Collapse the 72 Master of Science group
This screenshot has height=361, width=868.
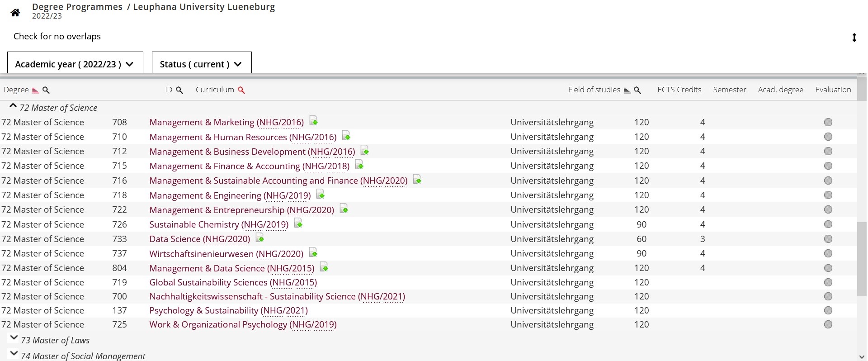(x=13, y=106)
